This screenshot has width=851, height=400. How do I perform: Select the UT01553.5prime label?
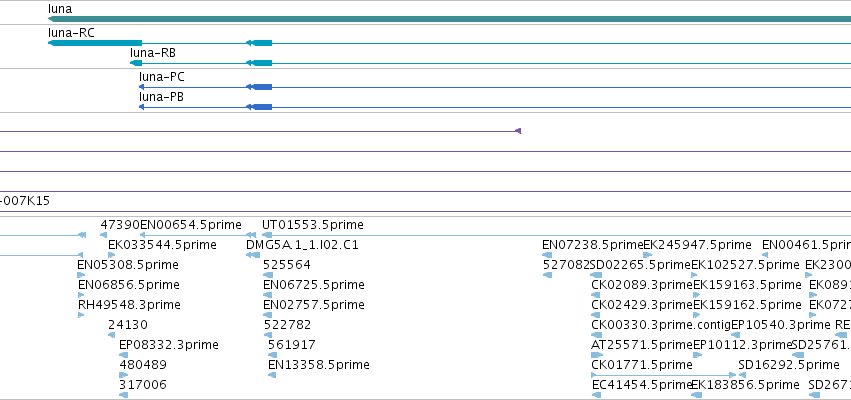click(x=313, y=225)
